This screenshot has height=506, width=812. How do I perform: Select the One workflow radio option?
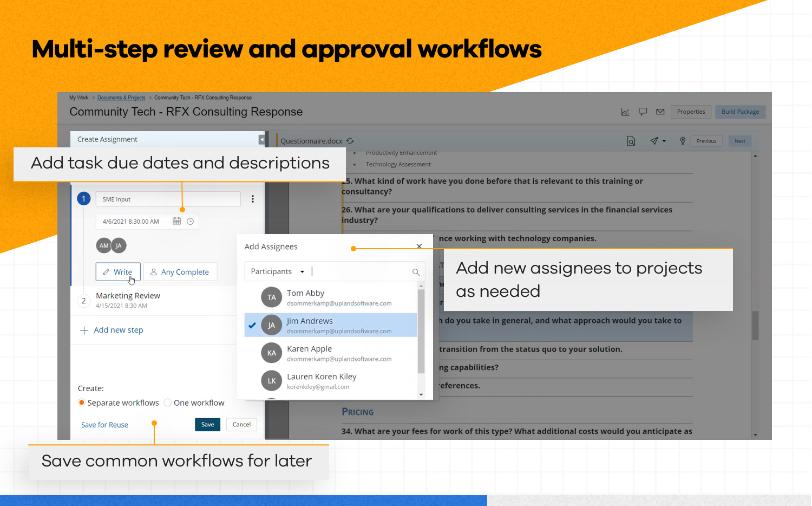(x=168, y=403)
